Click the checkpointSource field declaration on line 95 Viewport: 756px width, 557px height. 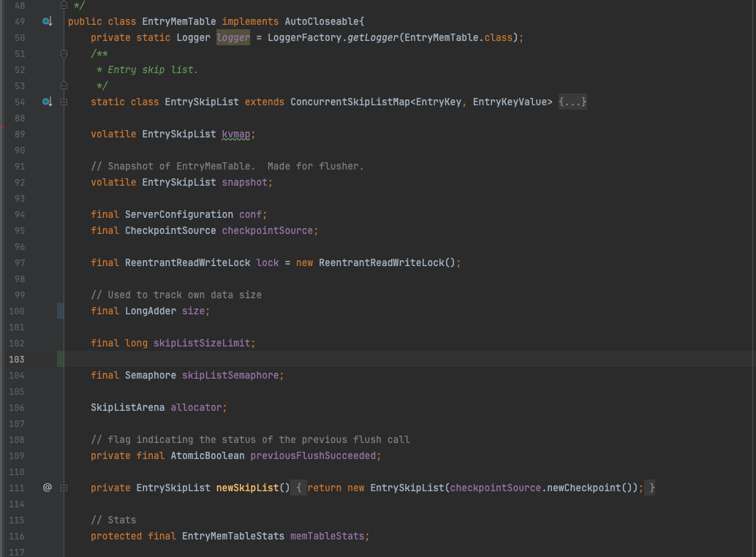pos(267,230)
